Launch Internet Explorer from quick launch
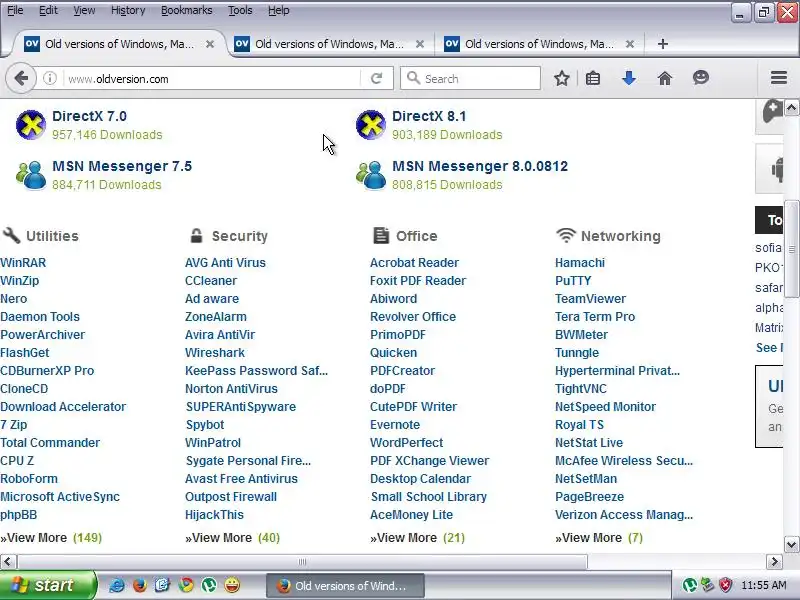Image resolution: width=800 pixels, height=600 pixels. (x=117, y=585)
